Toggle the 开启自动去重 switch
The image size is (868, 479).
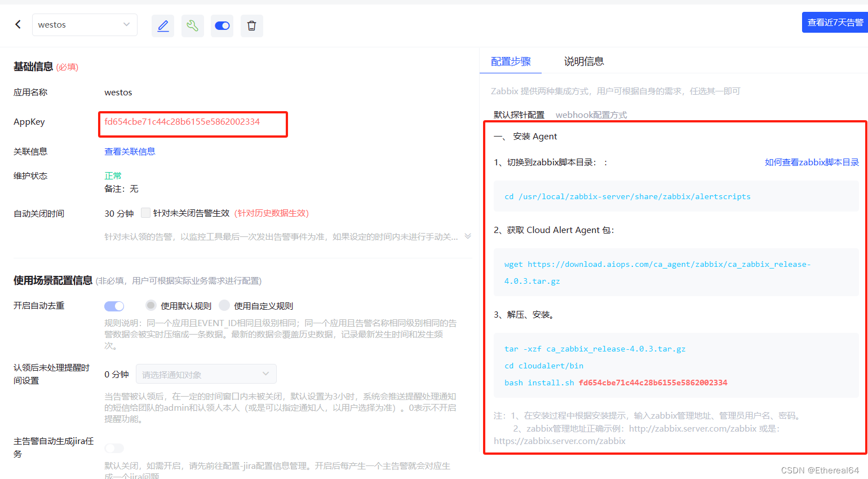pos(114,306)
